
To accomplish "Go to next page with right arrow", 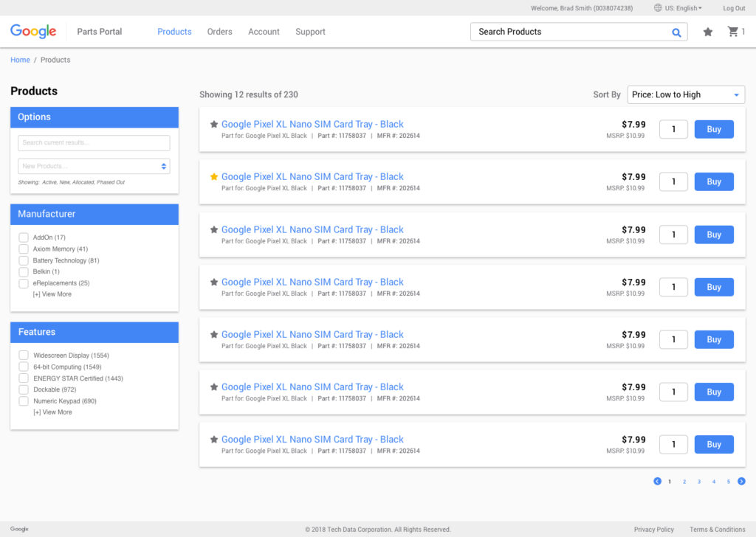I will click(741, 481).
